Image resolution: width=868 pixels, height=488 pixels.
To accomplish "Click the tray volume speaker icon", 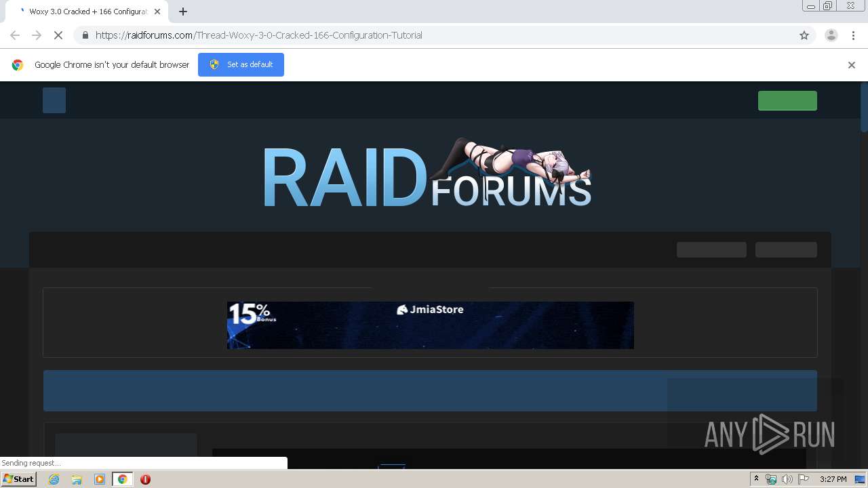I will pos(787,479).
